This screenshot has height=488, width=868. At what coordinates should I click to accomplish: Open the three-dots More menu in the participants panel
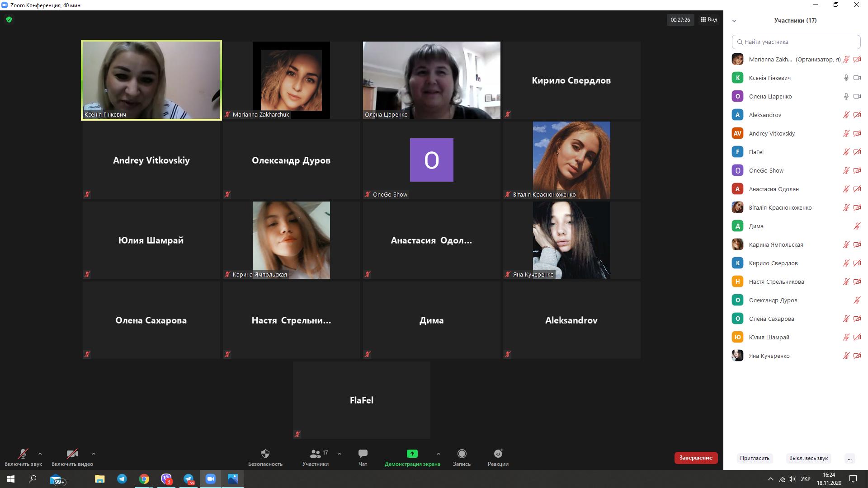pos(849,458)
